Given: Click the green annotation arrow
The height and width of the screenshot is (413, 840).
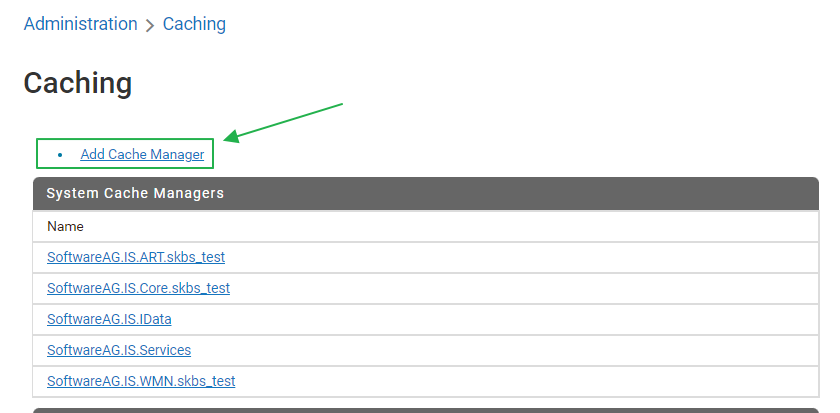Looking at the screenshot, I should point(285,120).
